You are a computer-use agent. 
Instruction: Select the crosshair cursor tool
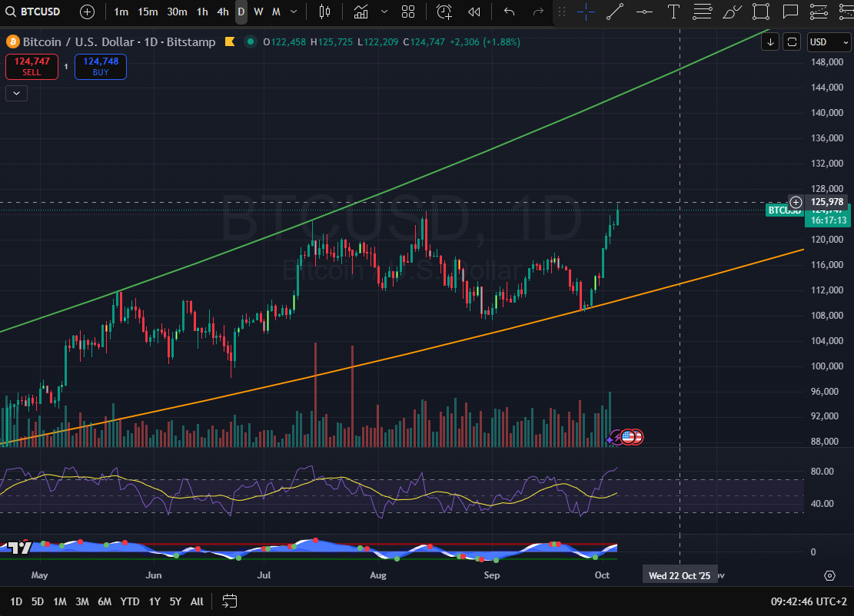(586, 12)
